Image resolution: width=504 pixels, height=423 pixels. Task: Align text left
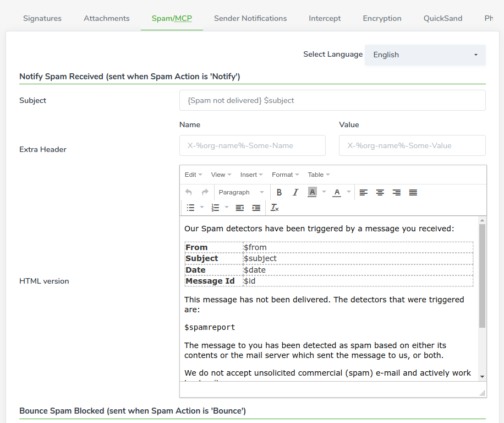(364, 192)
